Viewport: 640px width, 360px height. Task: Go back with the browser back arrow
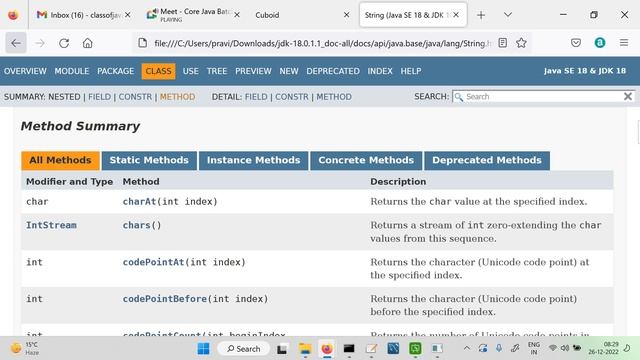coord(16,43)
